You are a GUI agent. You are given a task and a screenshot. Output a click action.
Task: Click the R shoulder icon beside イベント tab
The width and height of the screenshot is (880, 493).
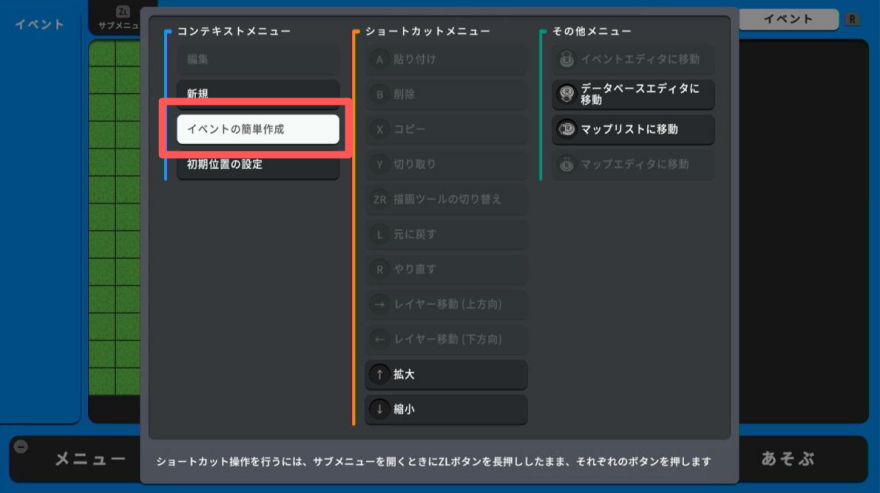[x=852, y=19]
